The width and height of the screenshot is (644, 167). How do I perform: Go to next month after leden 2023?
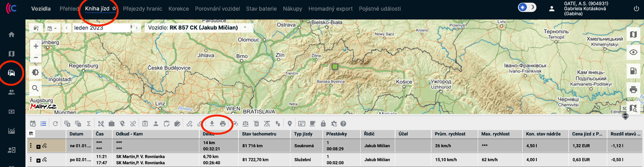pyautogui.click(x=137, y=28)
